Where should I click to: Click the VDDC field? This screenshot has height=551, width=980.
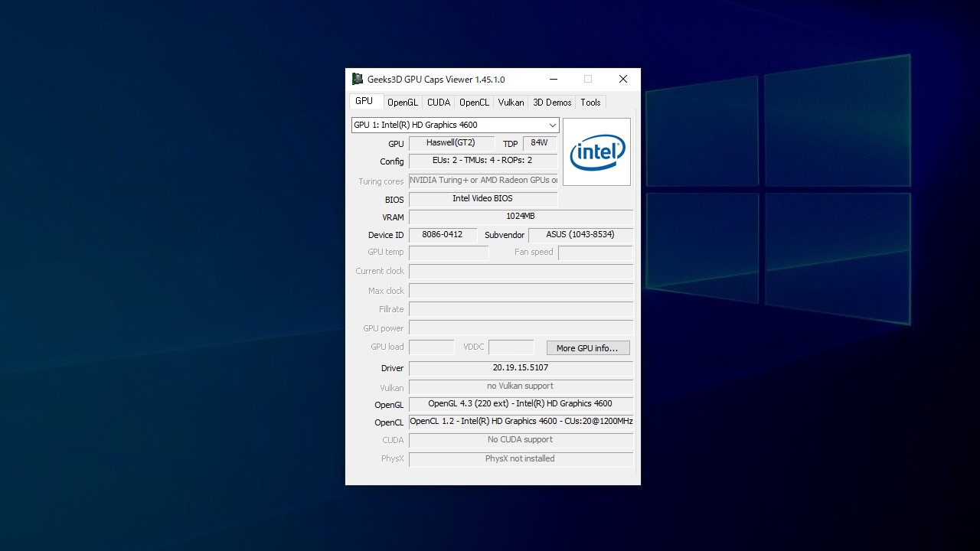coord(511,347)
